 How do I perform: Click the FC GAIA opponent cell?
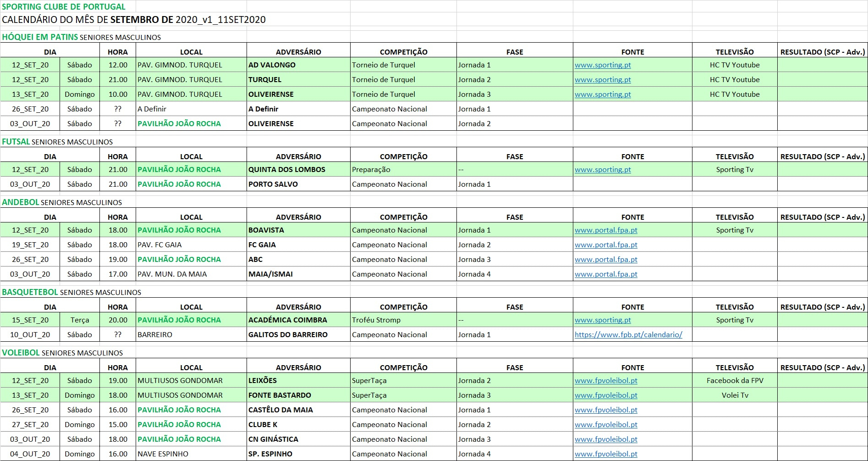(x=298, y=245)
